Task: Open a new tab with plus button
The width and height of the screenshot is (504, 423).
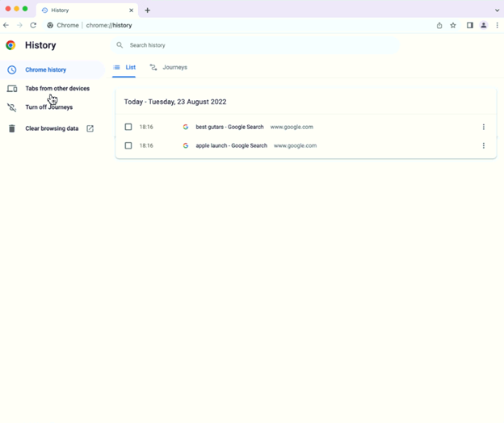Action: (x=147, y=10)
